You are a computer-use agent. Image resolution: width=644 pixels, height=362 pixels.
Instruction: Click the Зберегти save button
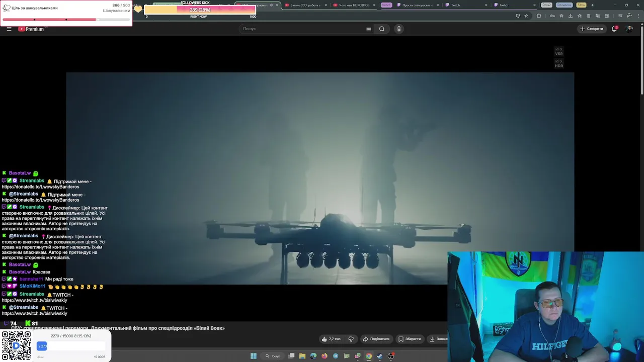point(410,339)
